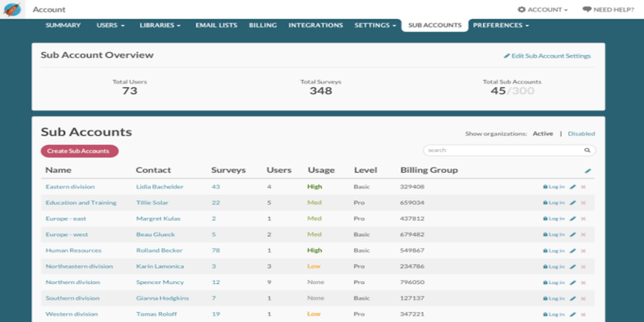Image resolution: width=644 pixels, height=322 pixels.
Task: Log in to Europe - east
Action: (x=554, y=219)
